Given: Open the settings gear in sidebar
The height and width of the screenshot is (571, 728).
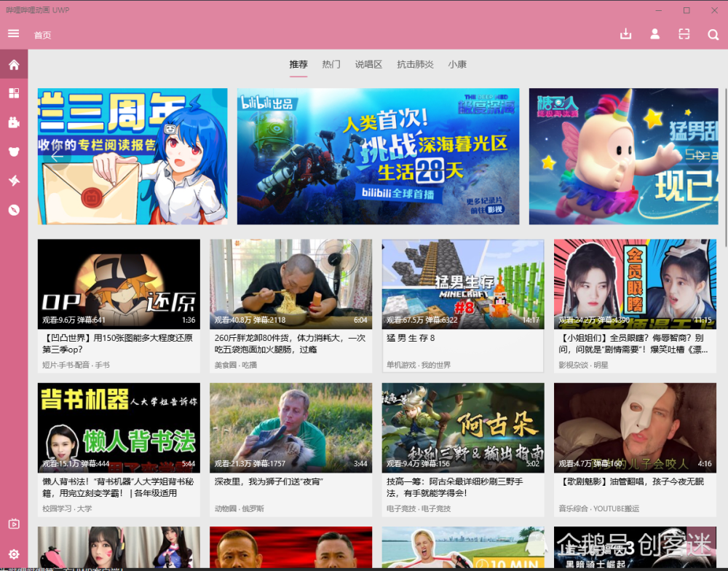Looking at the screenshot, I should (x=14, y=554).
